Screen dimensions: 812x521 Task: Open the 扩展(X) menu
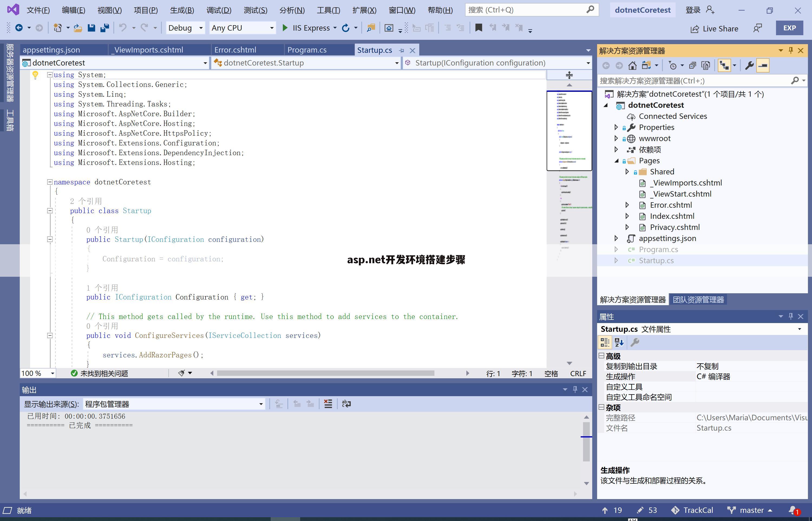(x=364, y=10)
